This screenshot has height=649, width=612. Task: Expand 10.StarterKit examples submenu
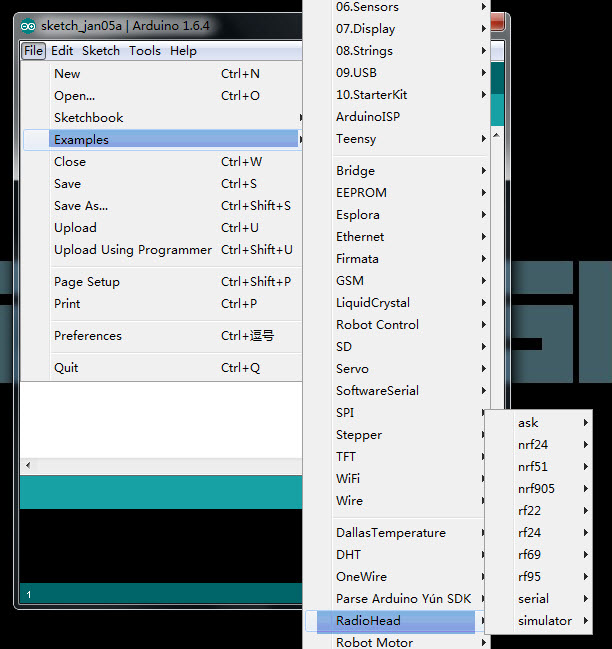coord(397,95)
